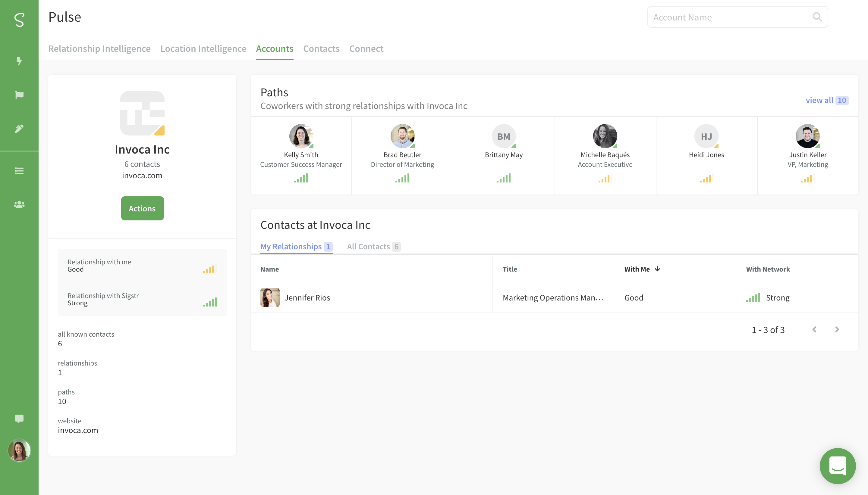The width and height of the screenshot is (868, 495).
Task: Click the HJ initials avatar
Action: pos(706,136)
